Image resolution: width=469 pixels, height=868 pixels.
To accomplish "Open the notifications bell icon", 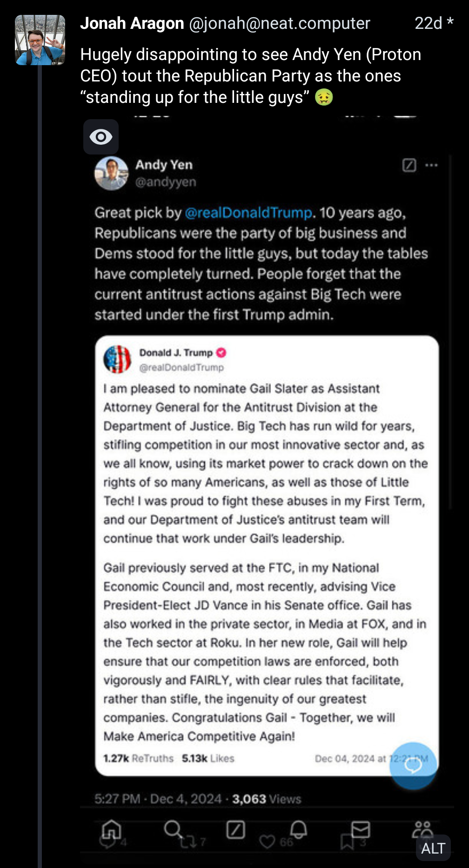I will click(x=298, y=829).
